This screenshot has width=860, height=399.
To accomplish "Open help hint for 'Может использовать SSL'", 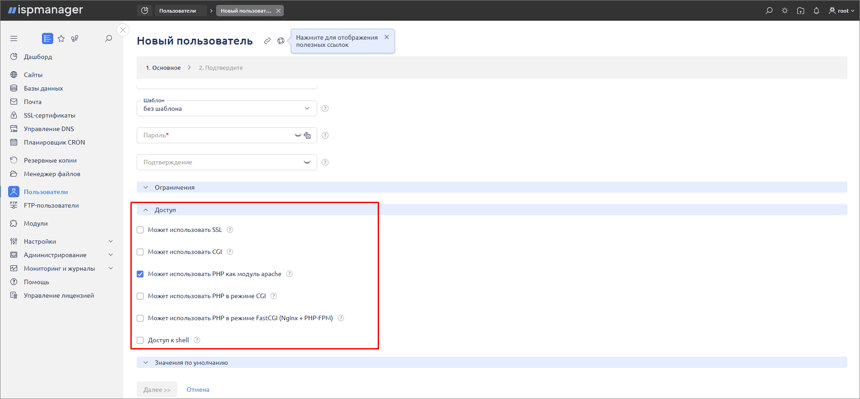I will pyautogui.click(x=230, y=230).
